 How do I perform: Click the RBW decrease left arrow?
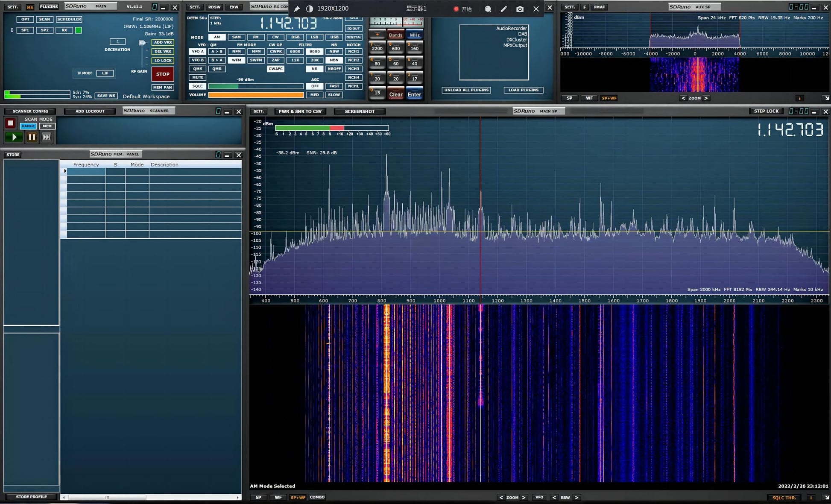pyautogui.click(x=554, y=498)
